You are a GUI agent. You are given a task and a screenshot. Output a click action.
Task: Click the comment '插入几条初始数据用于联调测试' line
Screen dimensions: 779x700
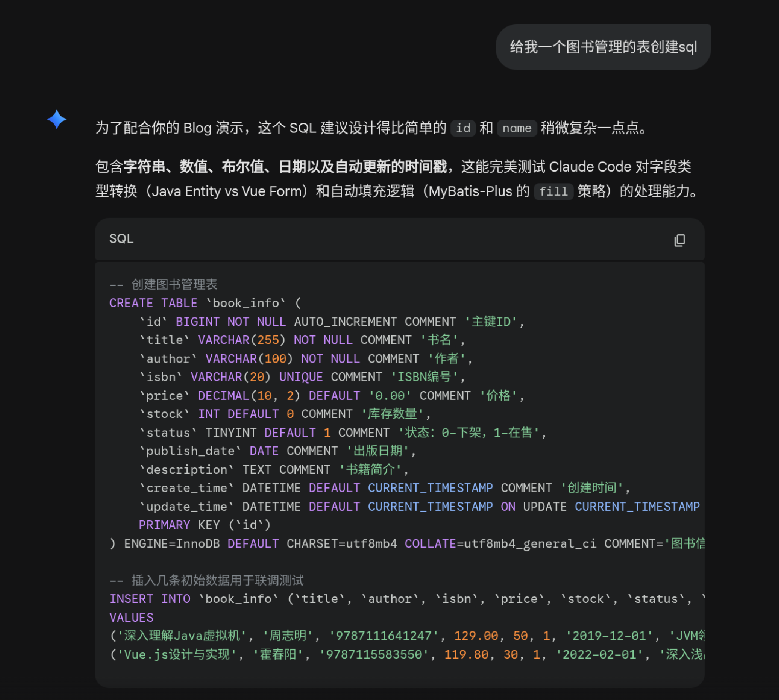coord(206,581)
